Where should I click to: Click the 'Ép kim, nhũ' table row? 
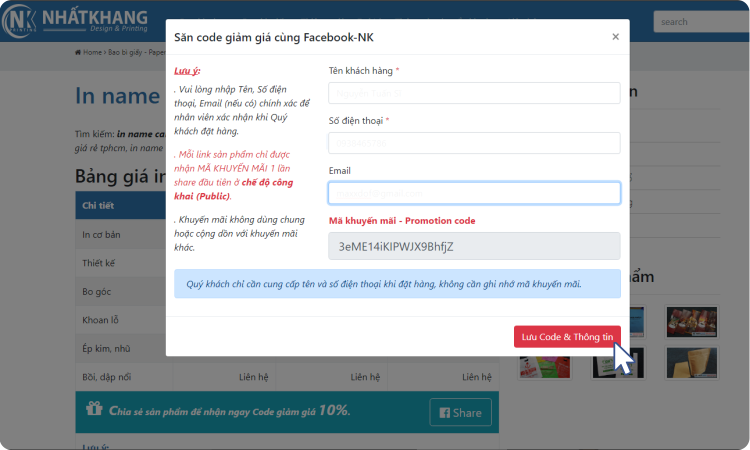pos(121,348)
